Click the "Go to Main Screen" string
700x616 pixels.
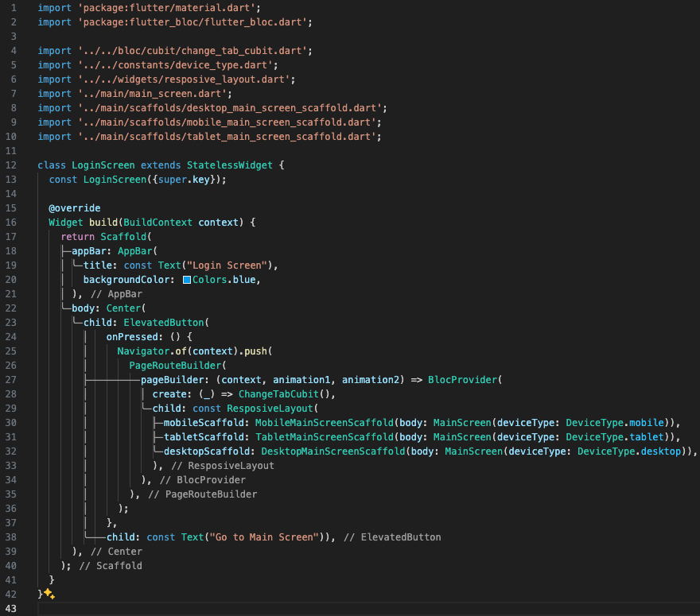(264, 537)
